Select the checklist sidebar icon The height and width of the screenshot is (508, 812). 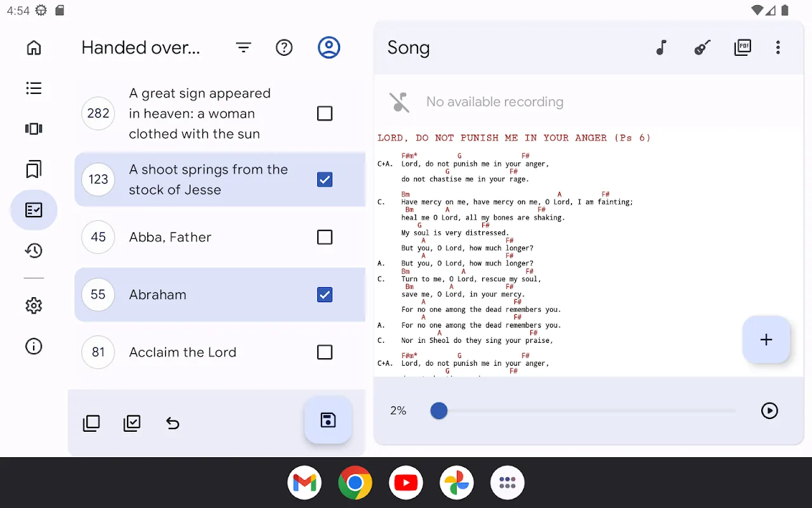click(34, 210)
